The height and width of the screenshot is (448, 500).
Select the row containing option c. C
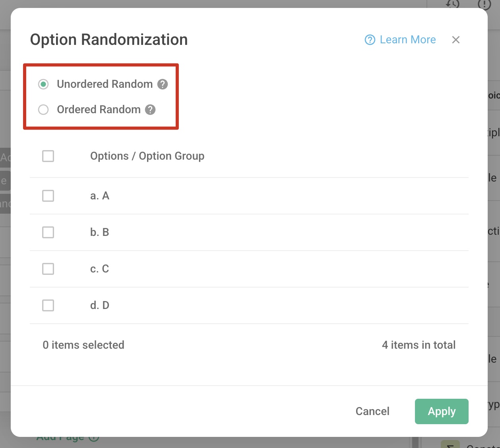pos(99,269)
